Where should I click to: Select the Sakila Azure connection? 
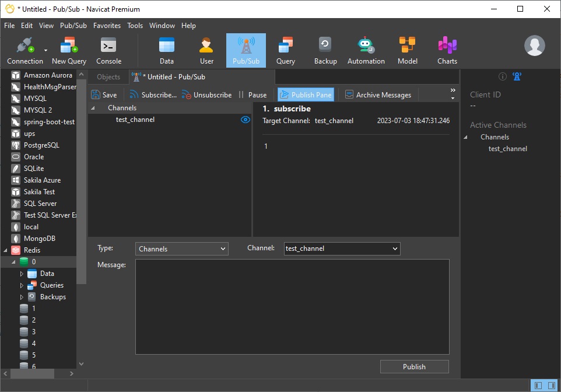point(43,180)
